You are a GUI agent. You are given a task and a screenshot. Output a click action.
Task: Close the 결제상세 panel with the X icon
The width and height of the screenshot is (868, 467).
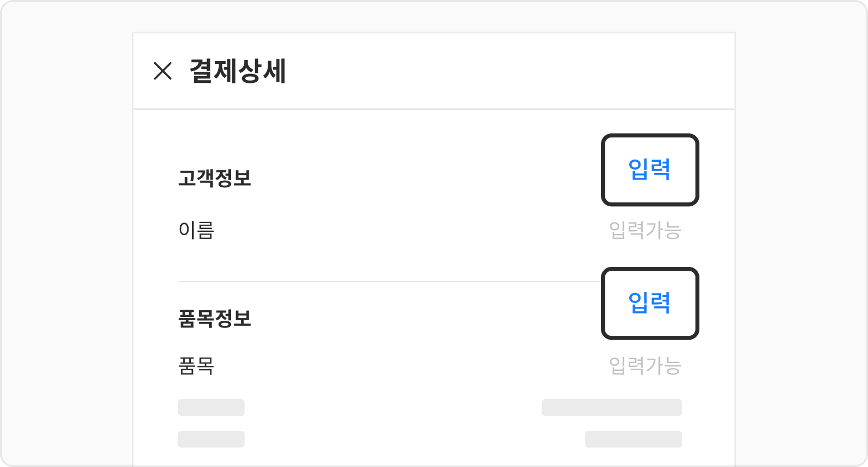[162, 71]
